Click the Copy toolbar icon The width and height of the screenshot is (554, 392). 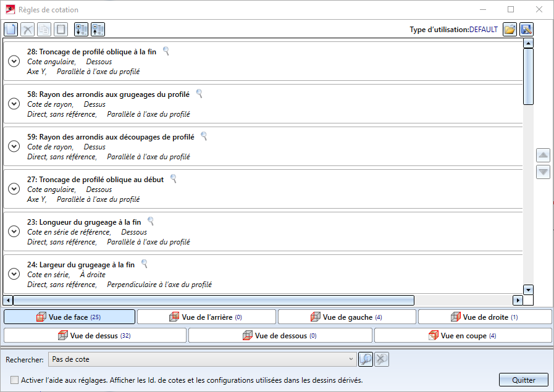[44, 29]
